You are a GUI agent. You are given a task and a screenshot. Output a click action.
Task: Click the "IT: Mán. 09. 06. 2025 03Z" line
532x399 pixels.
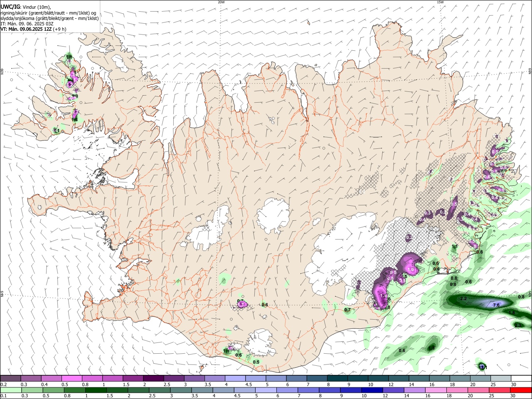[28, 24]
